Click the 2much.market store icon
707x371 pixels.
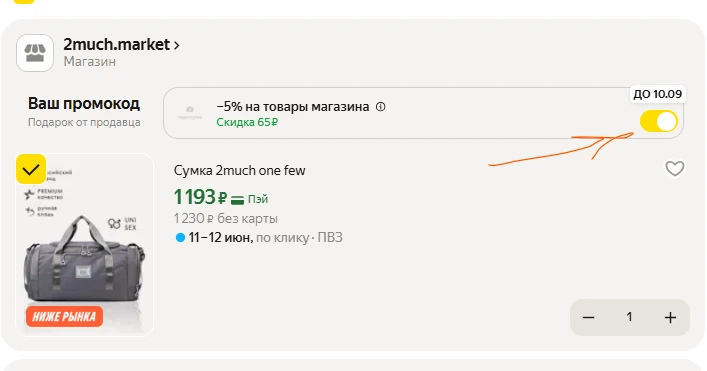pyautogui.click(x=35, y=53)
